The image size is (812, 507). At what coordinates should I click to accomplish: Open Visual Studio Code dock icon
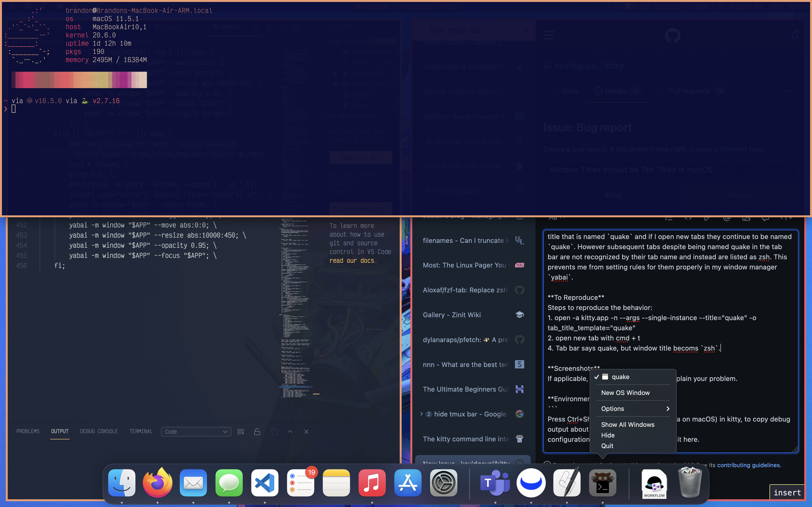(265, 483)
